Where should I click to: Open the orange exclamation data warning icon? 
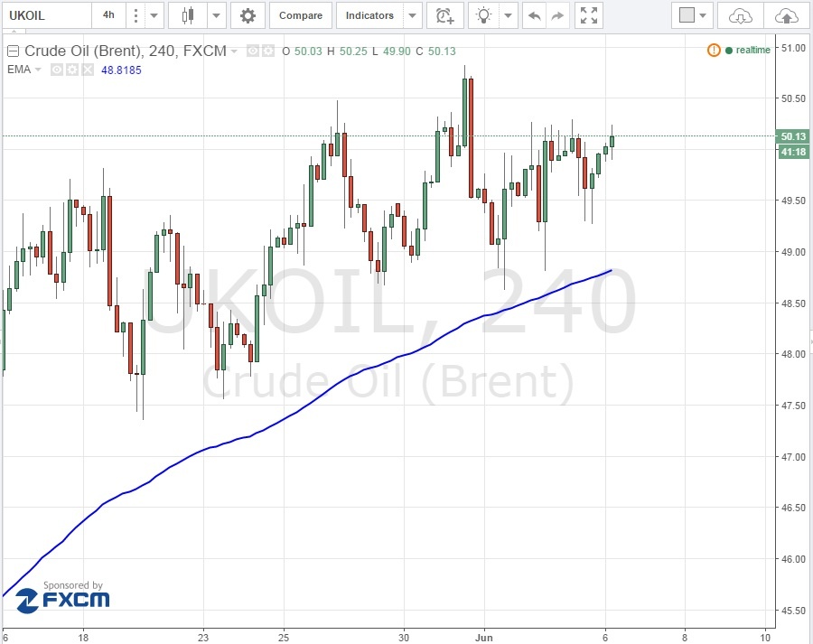(714, 51)
